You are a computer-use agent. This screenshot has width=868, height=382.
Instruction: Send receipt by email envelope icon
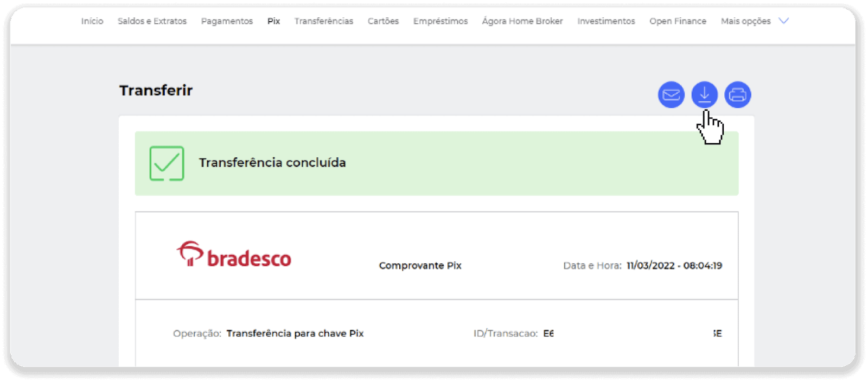tap(671, 95)
